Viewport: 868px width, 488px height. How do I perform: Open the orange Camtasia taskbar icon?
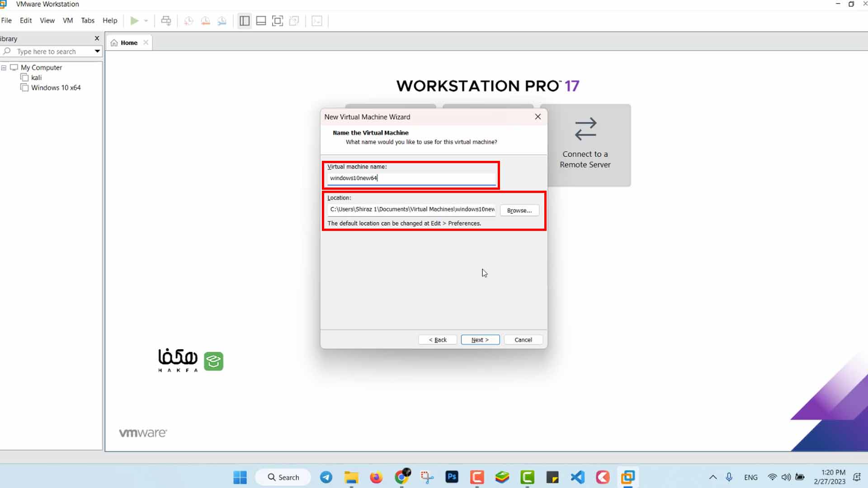(477, 477)
